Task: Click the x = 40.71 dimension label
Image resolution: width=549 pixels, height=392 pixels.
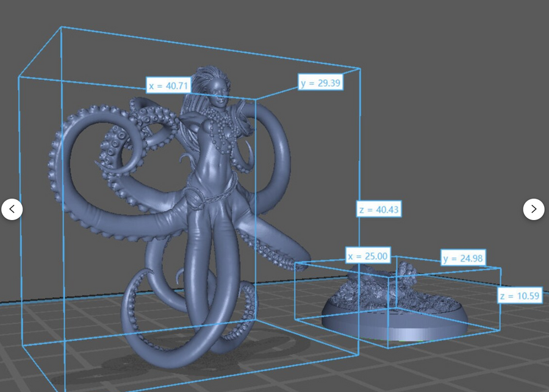Action: [x=168, y=86]
